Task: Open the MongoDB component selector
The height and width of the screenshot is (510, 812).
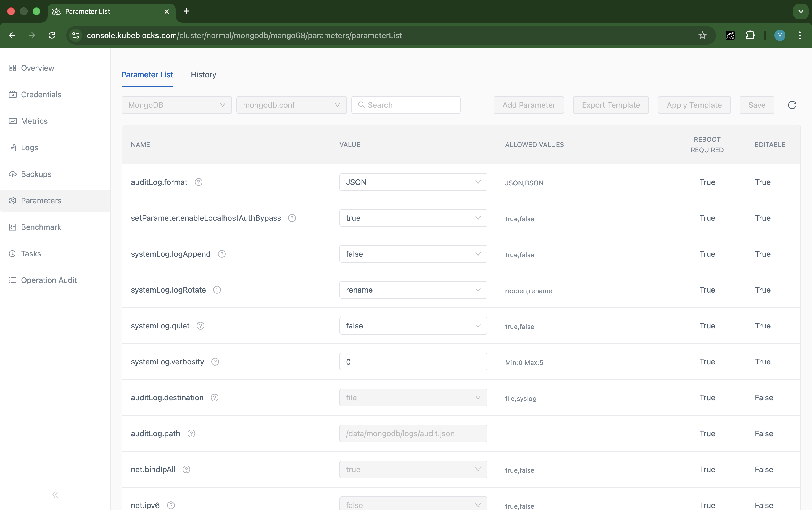Action: pyautogui.click(x=176, y=105)
